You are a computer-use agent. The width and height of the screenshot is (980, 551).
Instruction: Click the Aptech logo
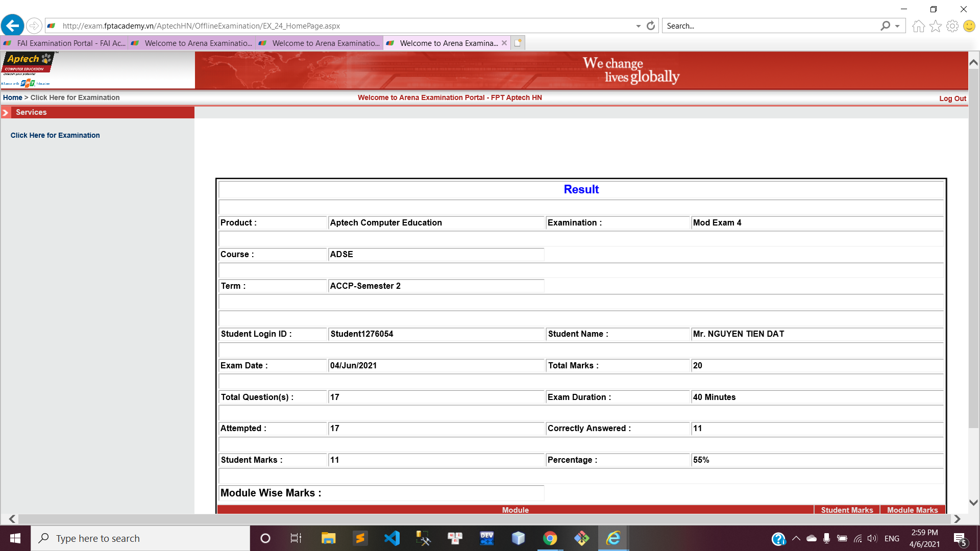(29, 69)
